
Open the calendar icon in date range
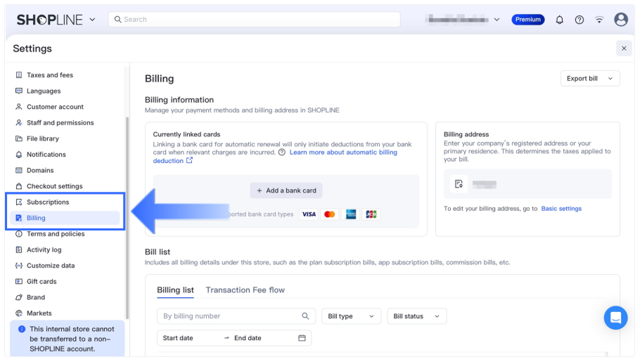[302, 338]
